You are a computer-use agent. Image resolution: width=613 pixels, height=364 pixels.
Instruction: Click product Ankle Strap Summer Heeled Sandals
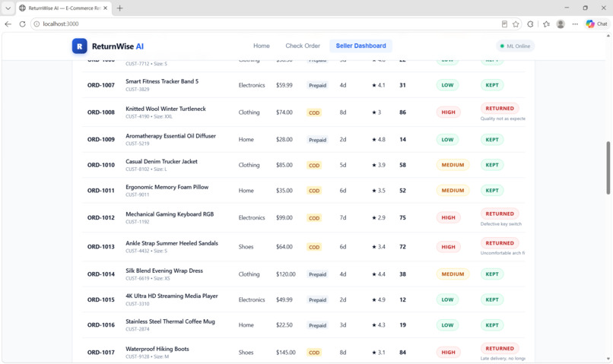click(x=172, y=243)
